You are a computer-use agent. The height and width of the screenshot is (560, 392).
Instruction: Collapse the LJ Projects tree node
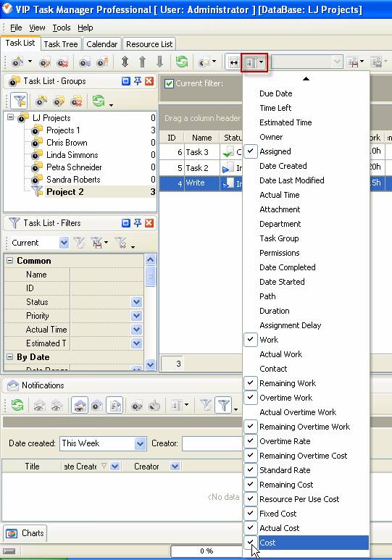pos(11,117)
